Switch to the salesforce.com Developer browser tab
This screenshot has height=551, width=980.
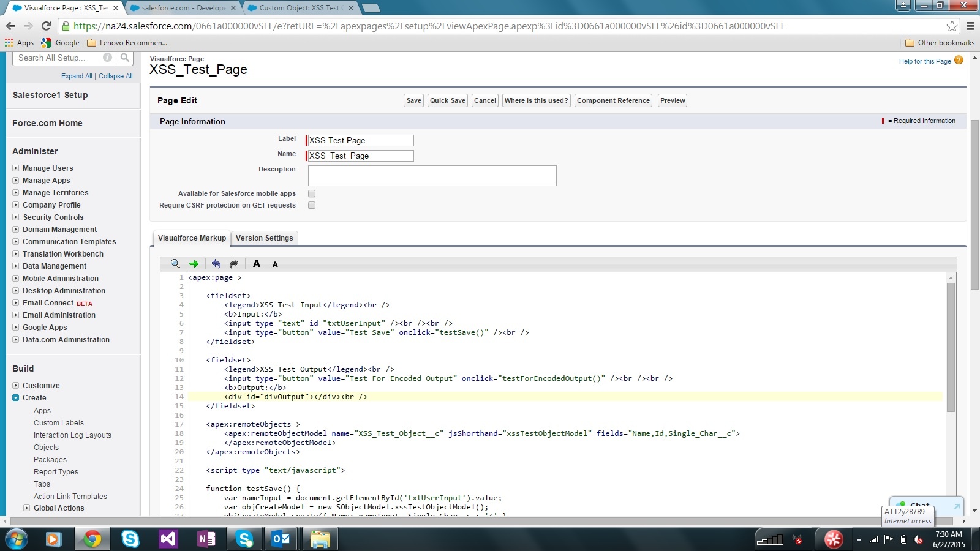pos(183,8)
